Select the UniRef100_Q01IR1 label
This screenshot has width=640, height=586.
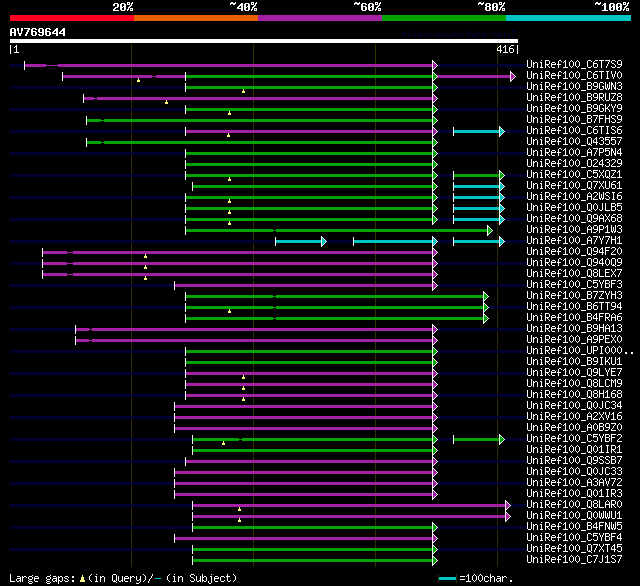point(574,450)
